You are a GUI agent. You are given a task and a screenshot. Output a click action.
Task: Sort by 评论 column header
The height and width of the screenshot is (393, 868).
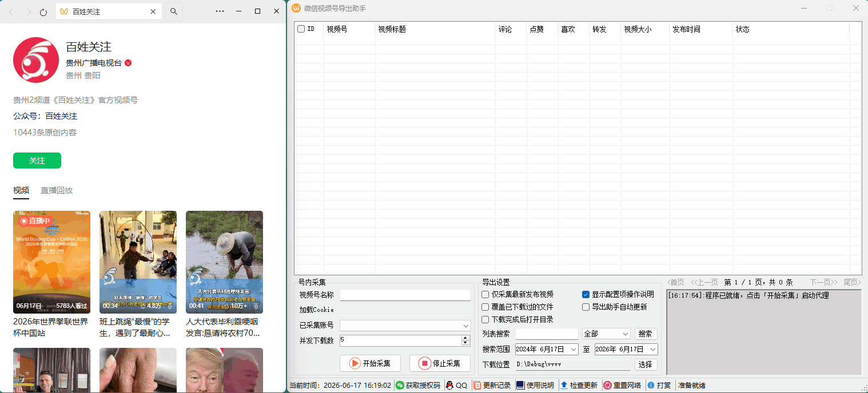[511, 29]
